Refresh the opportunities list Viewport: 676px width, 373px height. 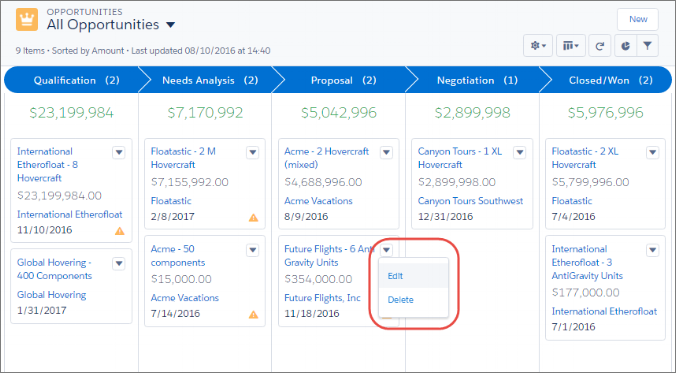point(600,46)
